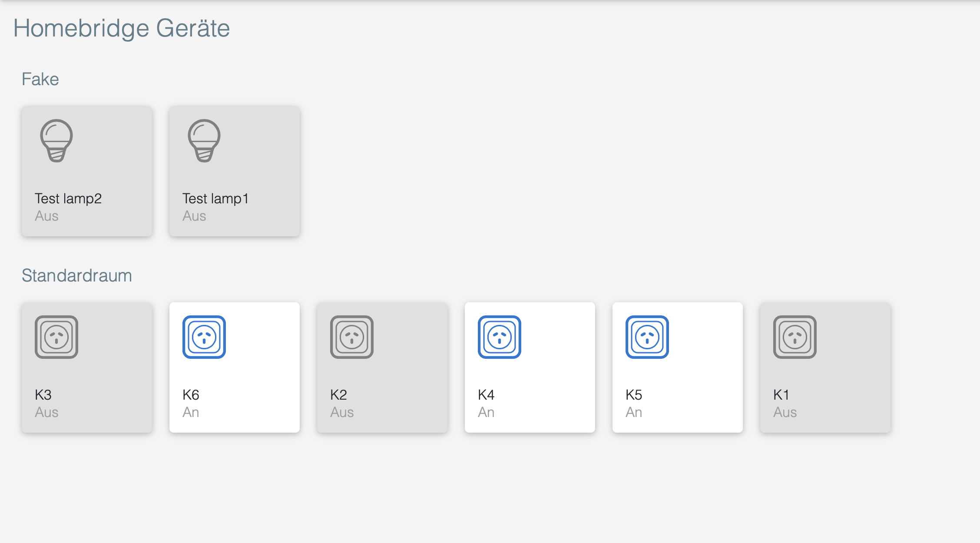Click the blue K5 outlet icon
The image size is (980, 543).
click(x=647, y=337)
